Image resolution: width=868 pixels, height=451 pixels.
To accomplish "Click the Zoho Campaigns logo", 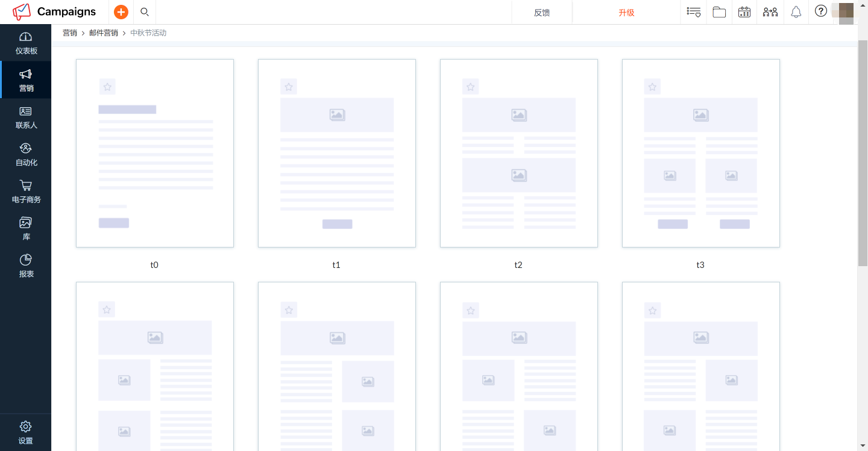I will point(54,11).
